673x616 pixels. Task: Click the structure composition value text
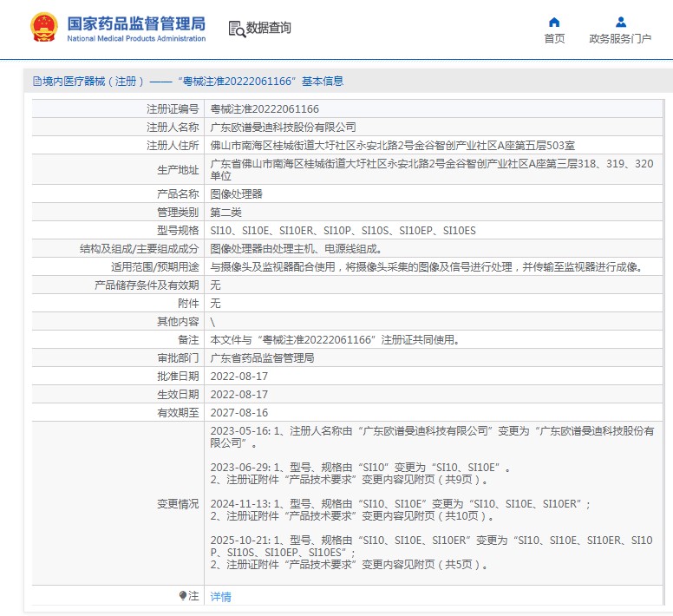pos(296,248)
